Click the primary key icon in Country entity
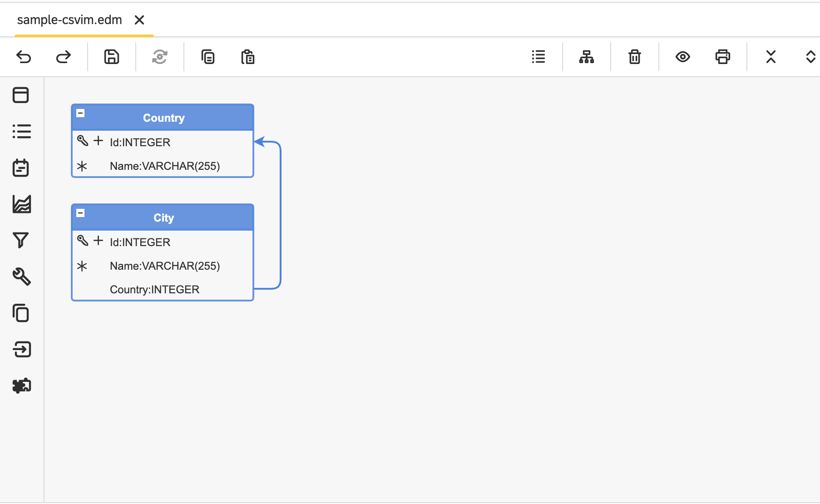 [x=83, y=141]
